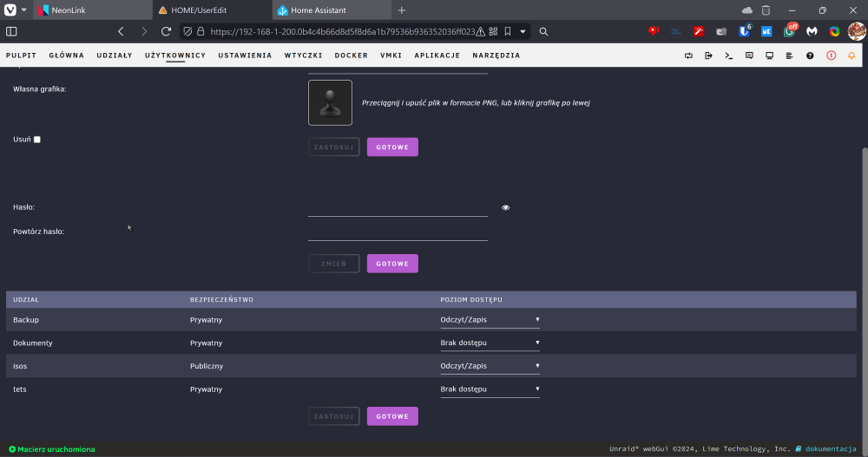868x457 pixels.
Task: Click the red exclamation alert icon
Action: 831,55
